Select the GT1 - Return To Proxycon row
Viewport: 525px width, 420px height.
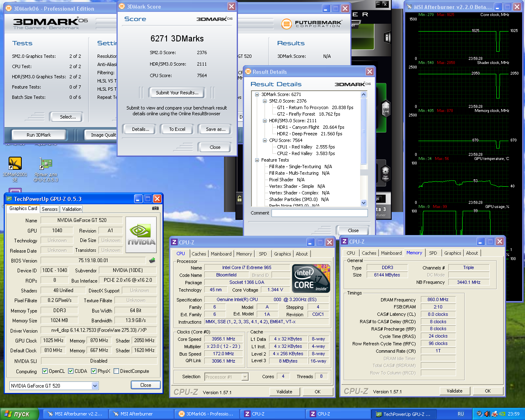[315, 107]
